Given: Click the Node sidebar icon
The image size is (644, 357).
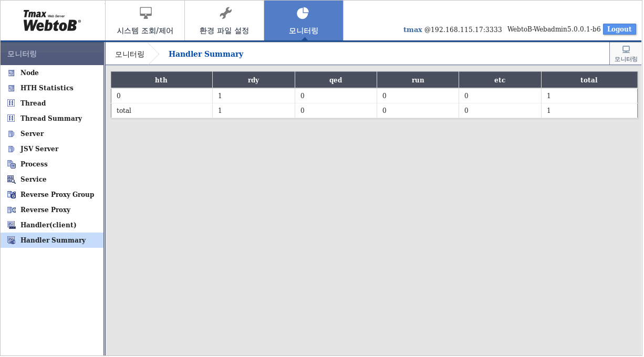Looking at the screenshot, I should click(x=11, y=73).
